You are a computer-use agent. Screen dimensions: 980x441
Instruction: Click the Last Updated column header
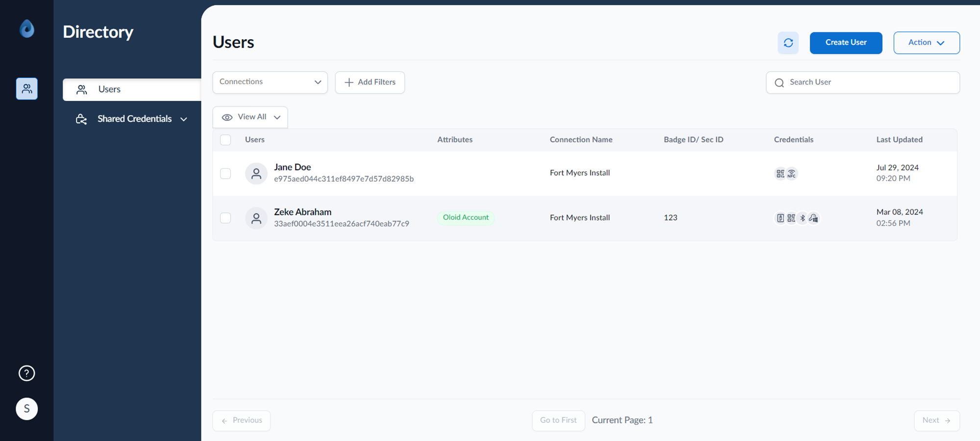pos(900,140)
